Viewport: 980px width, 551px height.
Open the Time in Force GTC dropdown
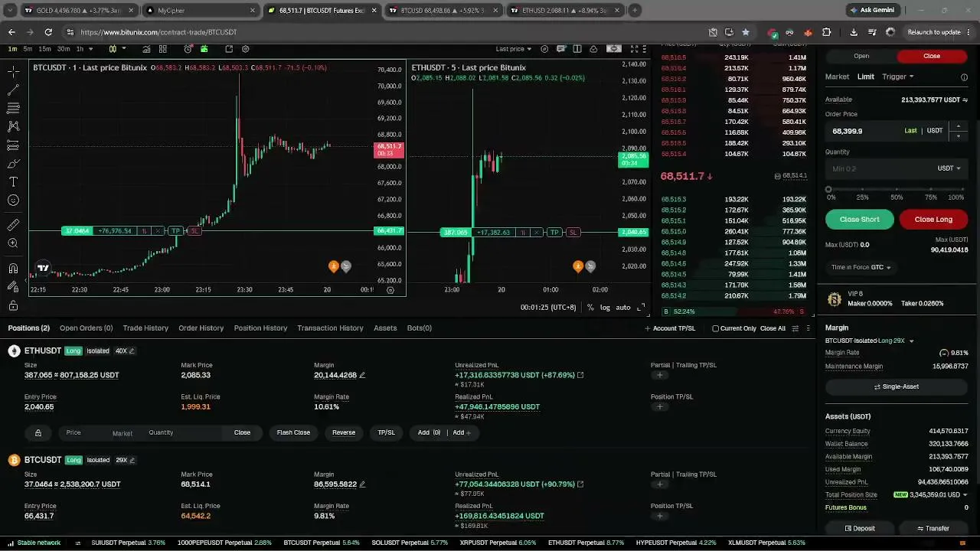(861, 267)
